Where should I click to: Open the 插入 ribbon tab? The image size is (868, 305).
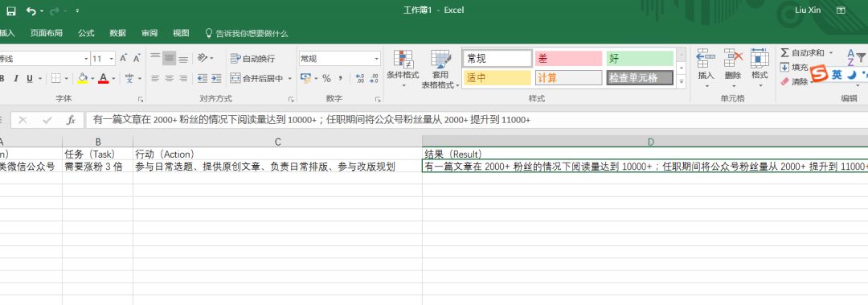click(x=7, y=33)
